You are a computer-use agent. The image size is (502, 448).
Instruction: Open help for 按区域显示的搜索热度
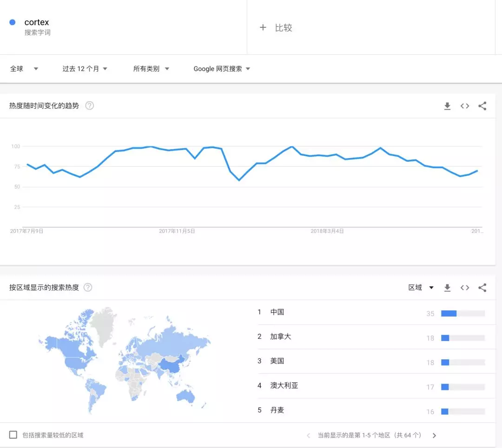88,287
